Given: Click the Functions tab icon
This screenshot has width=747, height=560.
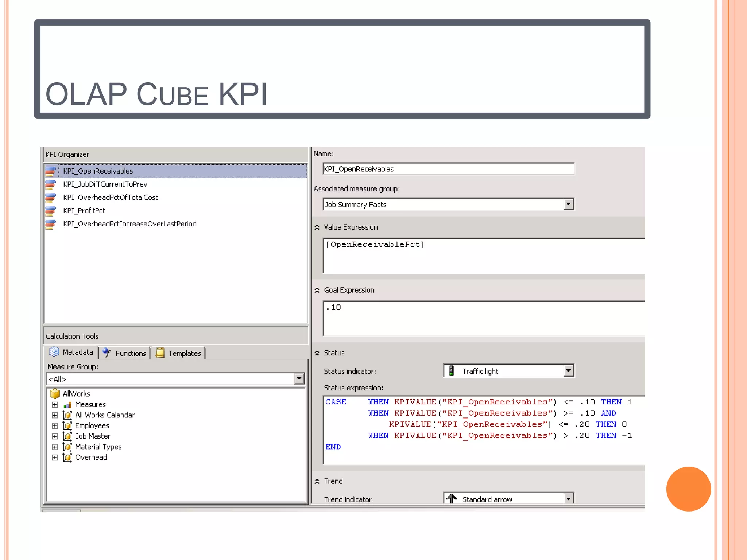Looking at the screenshot, I should [107, 353].
